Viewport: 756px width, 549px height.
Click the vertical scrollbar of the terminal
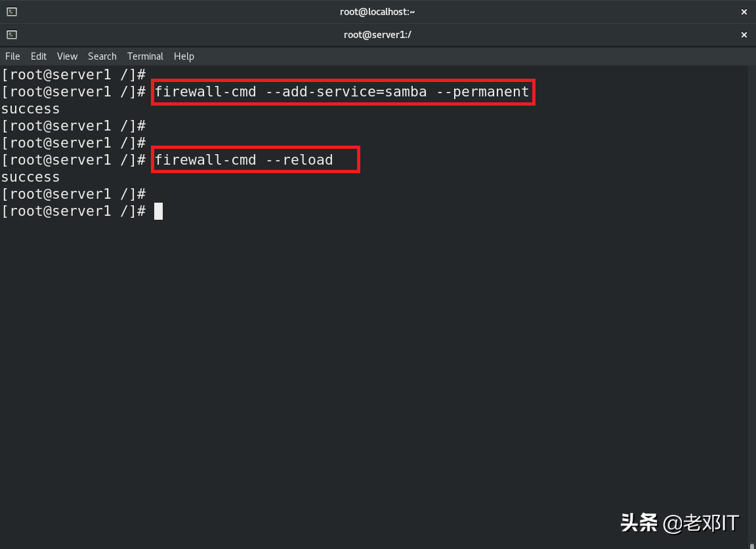[753, 307]
